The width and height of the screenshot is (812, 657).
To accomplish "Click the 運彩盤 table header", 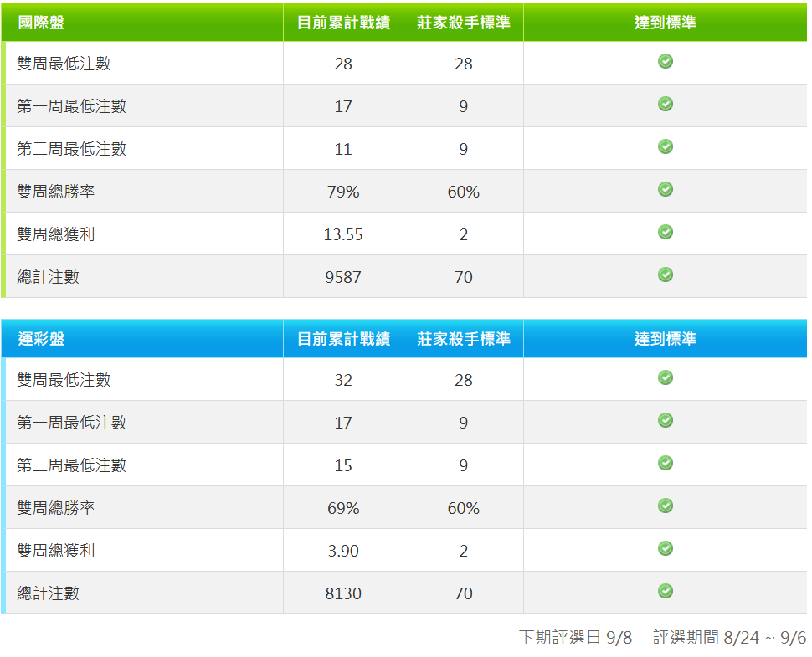I will point(41,339).
